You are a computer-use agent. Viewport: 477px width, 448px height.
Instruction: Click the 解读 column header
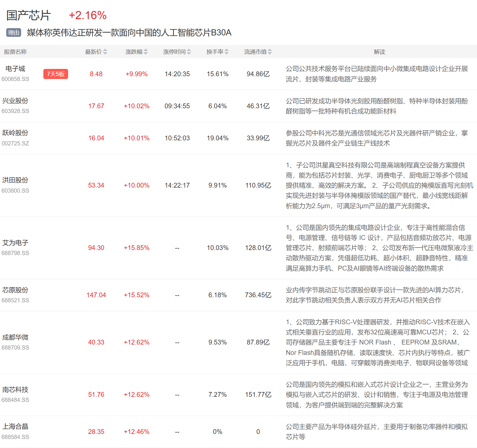coord(379,52)
